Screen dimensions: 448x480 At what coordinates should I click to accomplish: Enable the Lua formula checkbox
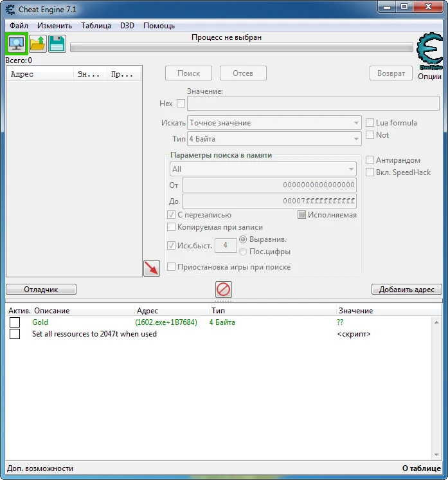pyautogui.click(x=370, y=123)
